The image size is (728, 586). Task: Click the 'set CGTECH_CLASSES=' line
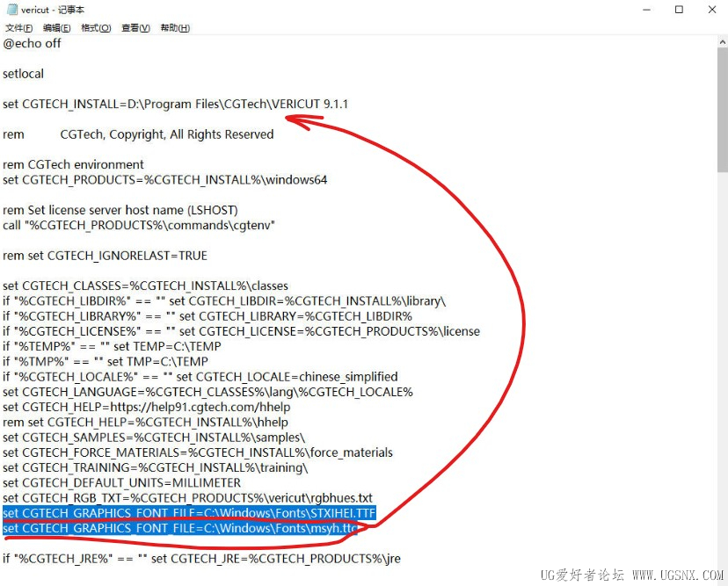point(145,286)
